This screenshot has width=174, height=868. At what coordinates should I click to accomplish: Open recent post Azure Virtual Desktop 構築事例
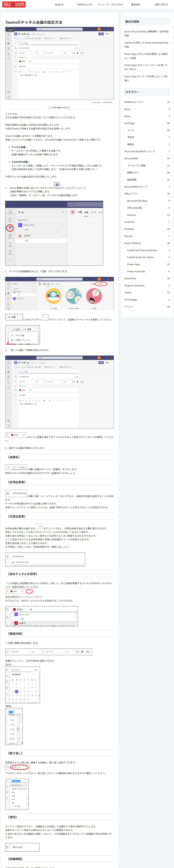pyautogui.click(x=147, y=33)
